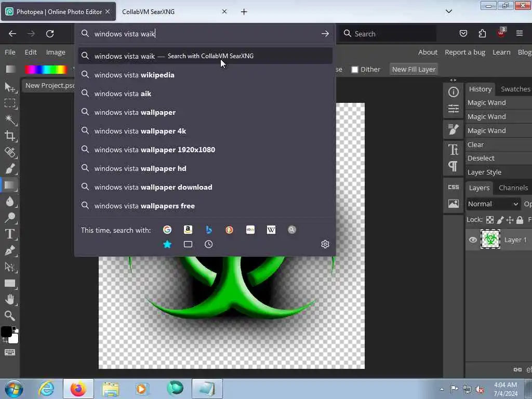The width and height of the screenshot is (532, 399).
Task: Click the rainbow gradient swatch
Action: [46, 70]
